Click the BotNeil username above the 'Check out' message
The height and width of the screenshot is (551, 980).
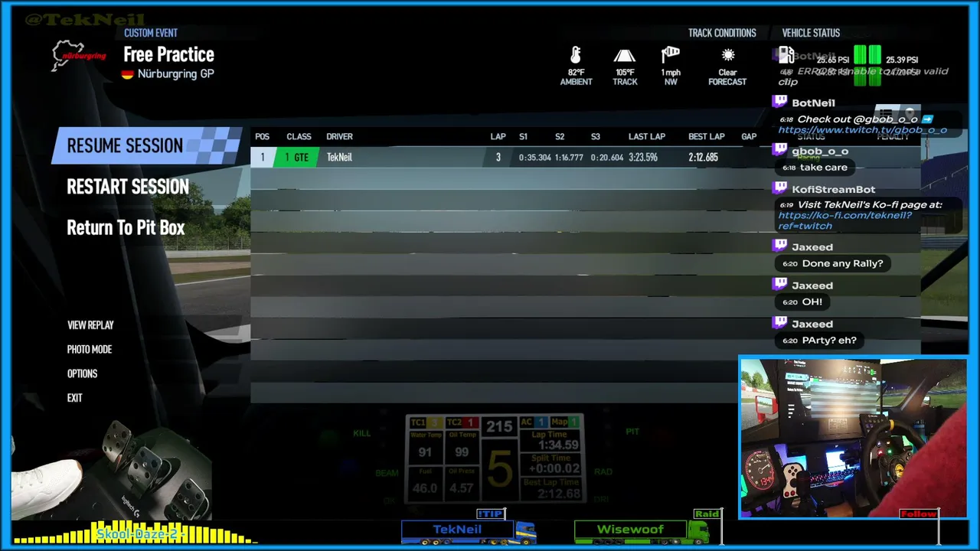pyautogui.click(x=813, y=103)
